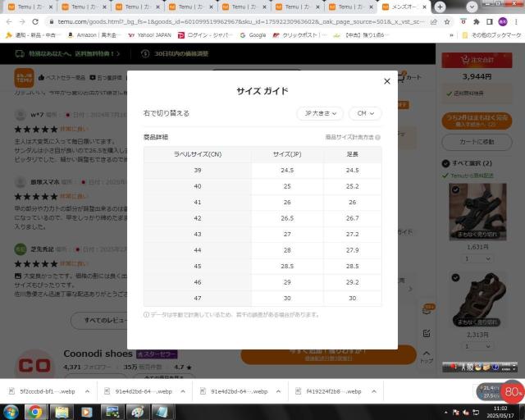Open the JP 大きさ size region dropdown
This screenshot has height=420, width=525.
point(319,113)
